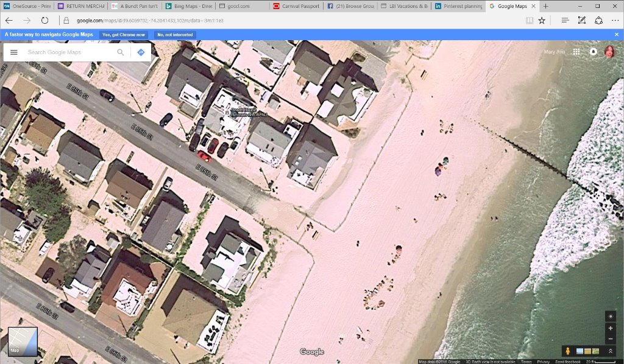
Task: Zoom in with the plus button
Action: coord(611,329)
